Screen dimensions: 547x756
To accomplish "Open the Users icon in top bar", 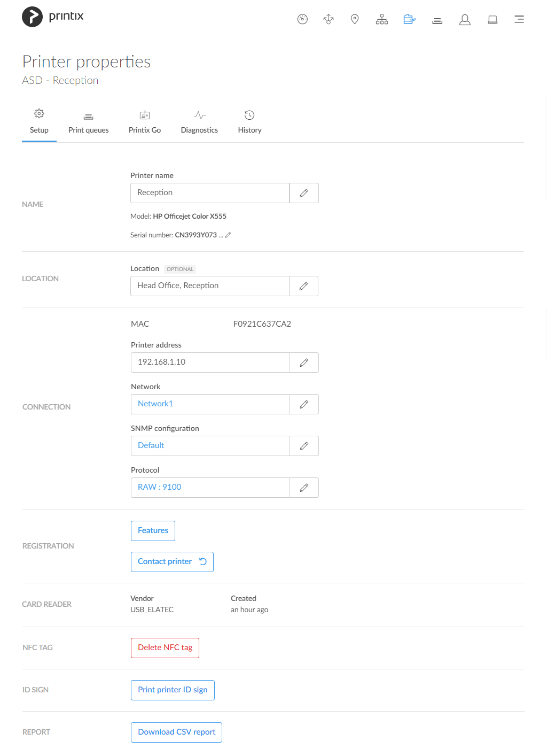I will click(x=465, y=20).
